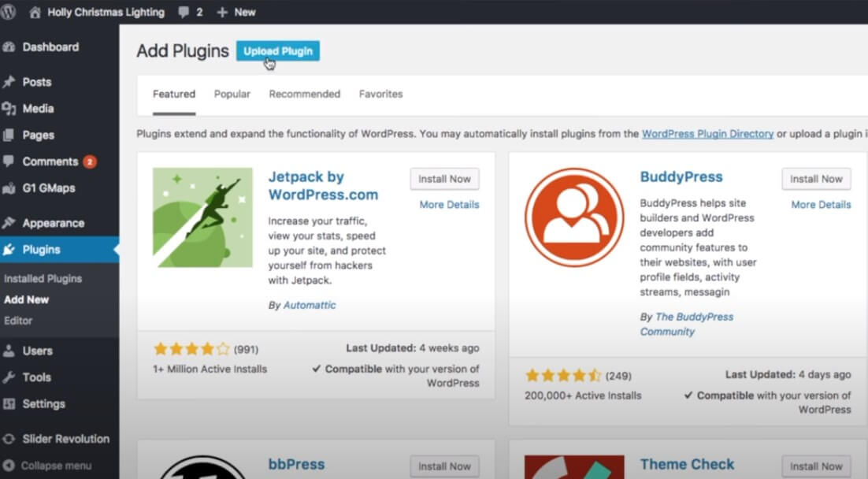Switch to the Favorites tab
The height and width of the screenshot is (479, 868).
tap(381, 94)
